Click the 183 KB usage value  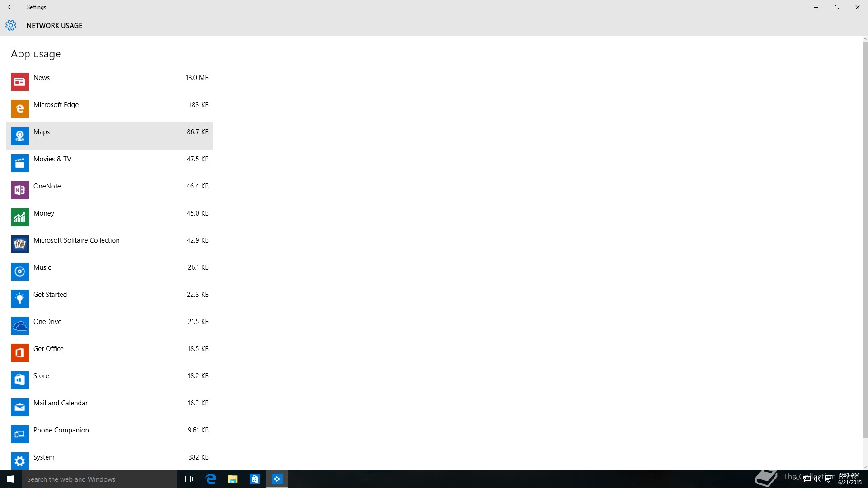[199, 105]
